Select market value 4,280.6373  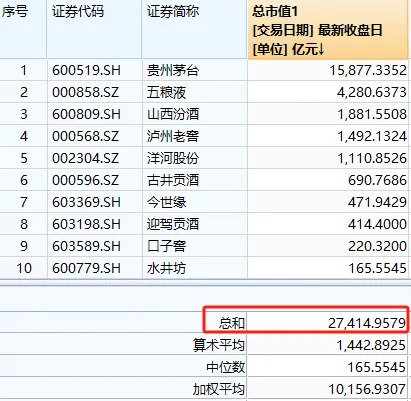coord(372,92)
